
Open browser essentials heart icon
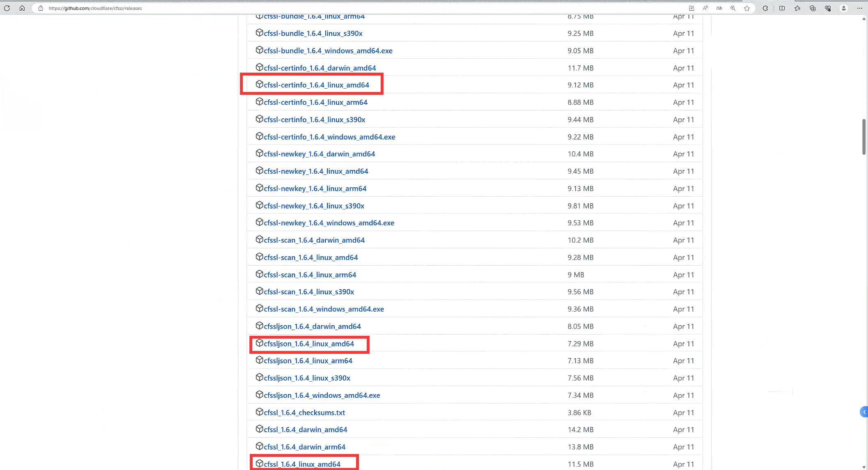(x=828, y=8)
